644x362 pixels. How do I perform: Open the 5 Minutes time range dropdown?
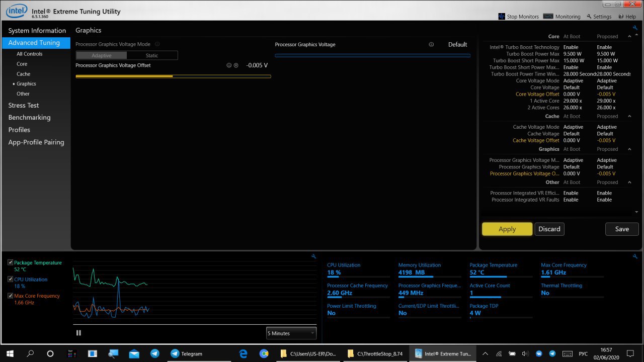point(291,333)
